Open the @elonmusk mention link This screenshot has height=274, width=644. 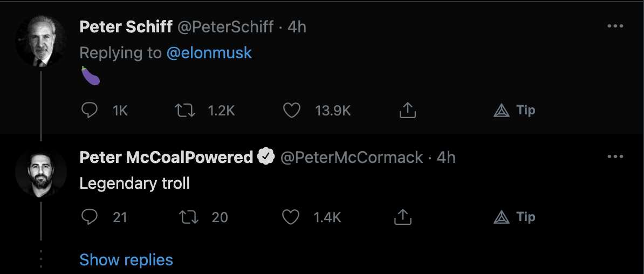click(209, 53)
